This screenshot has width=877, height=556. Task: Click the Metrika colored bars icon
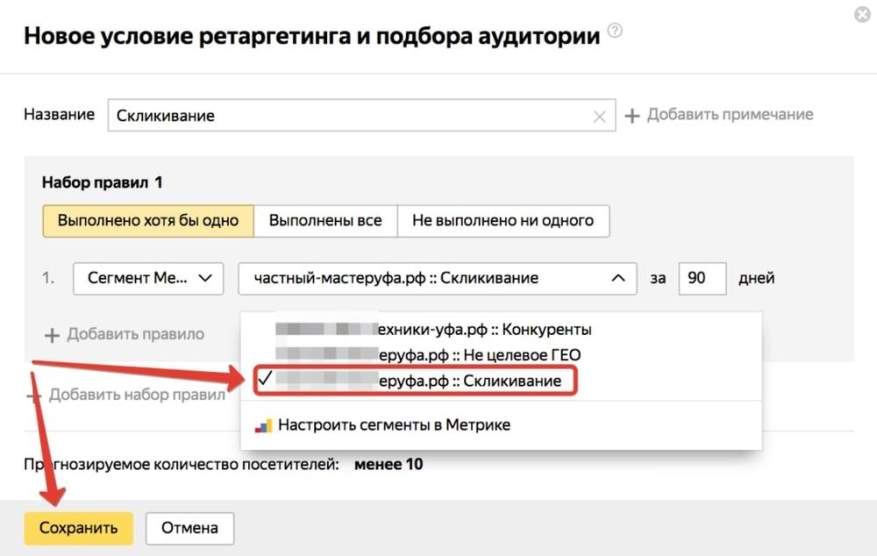(263, 425)
